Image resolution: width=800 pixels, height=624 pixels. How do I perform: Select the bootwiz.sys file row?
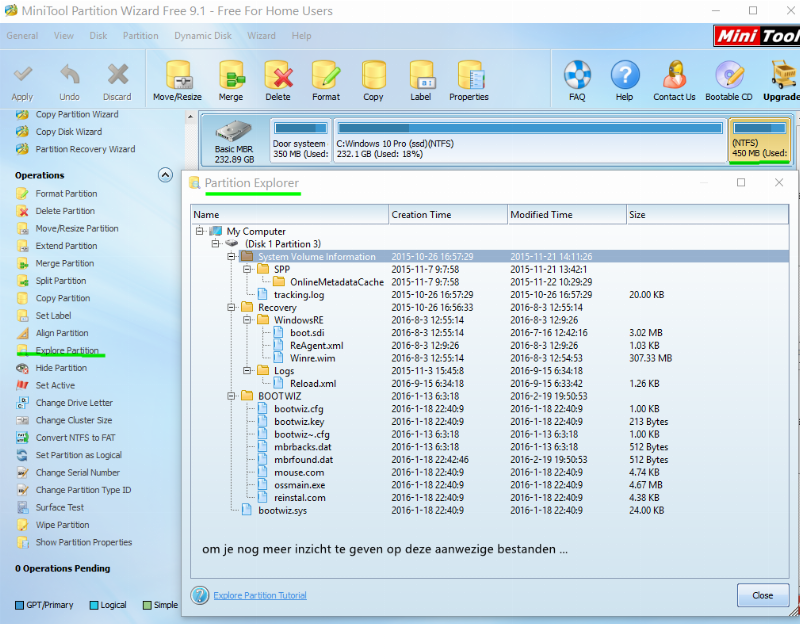pos(490,510)
